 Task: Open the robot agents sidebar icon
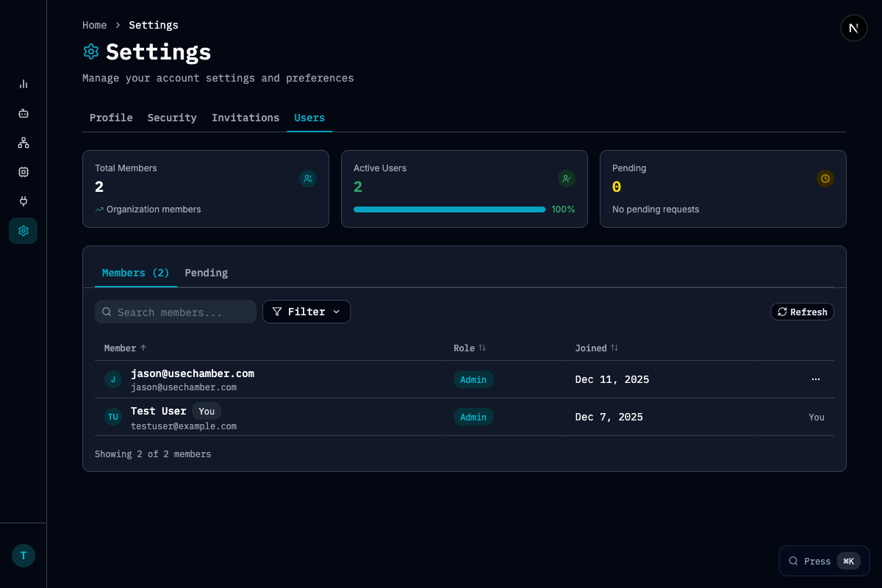24,113
